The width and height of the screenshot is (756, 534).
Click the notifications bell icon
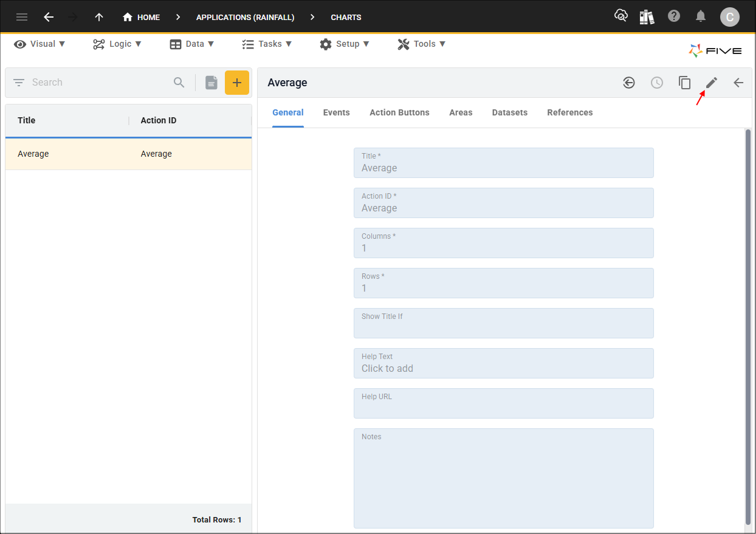pyautogui.click(x=701, y=16)
